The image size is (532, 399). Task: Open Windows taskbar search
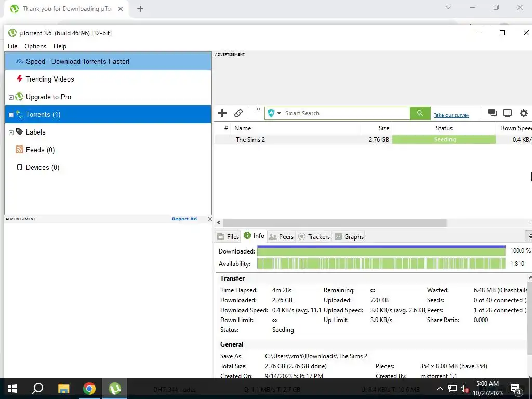point(37,389)
